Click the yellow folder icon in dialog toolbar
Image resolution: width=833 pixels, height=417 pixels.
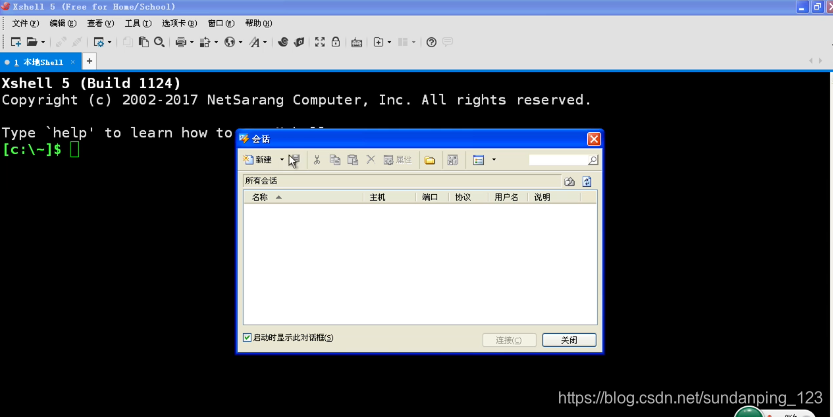[x=430, y=160]
